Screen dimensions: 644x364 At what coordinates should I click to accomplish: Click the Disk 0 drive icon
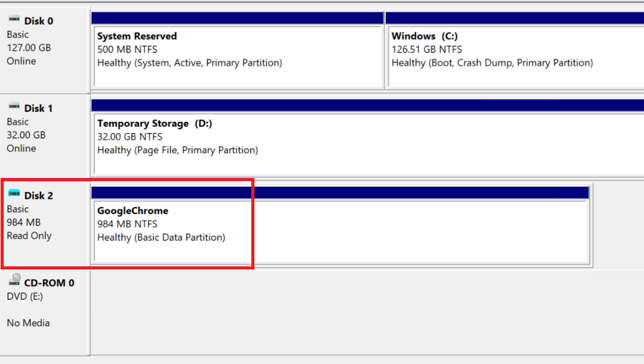(x=14, y=19)
